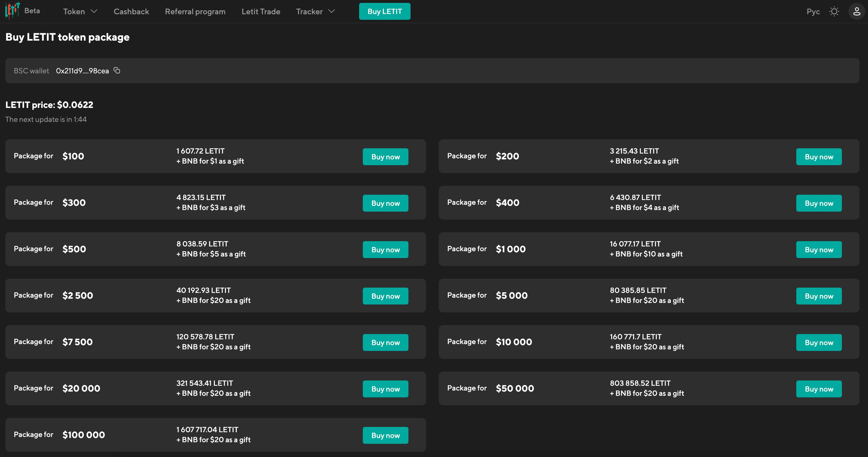Buy the $500 package now
This screenshot has height=457, width=868.
pos(385,250)
